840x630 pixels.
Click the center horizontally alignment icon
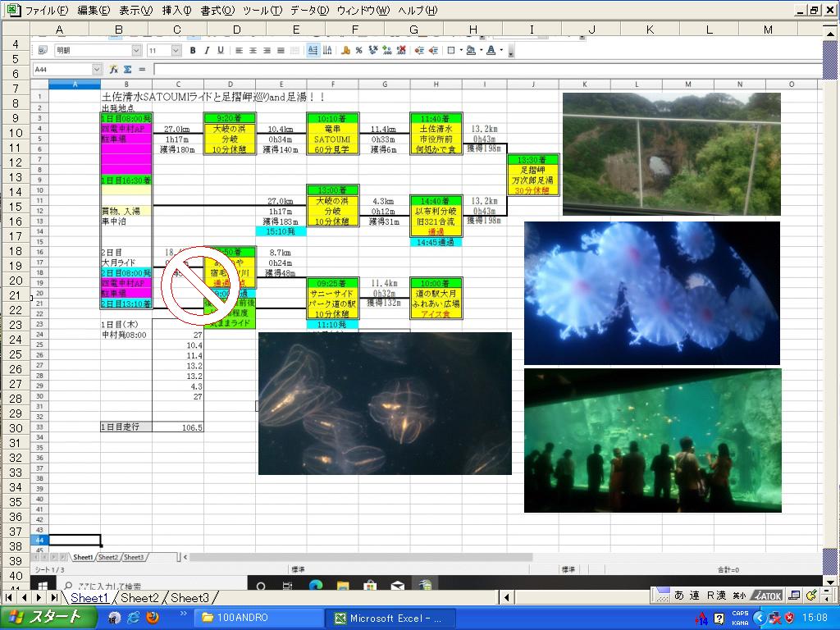click(x=253, y=51)
